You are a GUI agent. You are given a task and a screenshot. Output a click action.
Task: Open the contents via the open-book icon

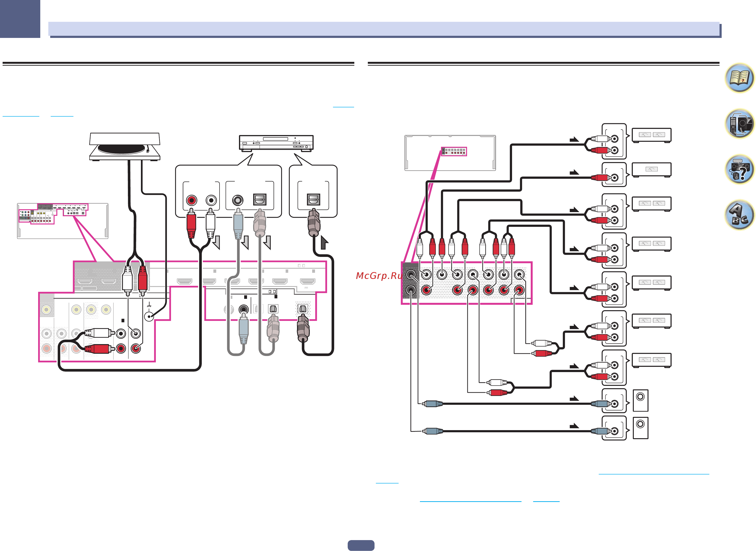click(x=739, y=78)
